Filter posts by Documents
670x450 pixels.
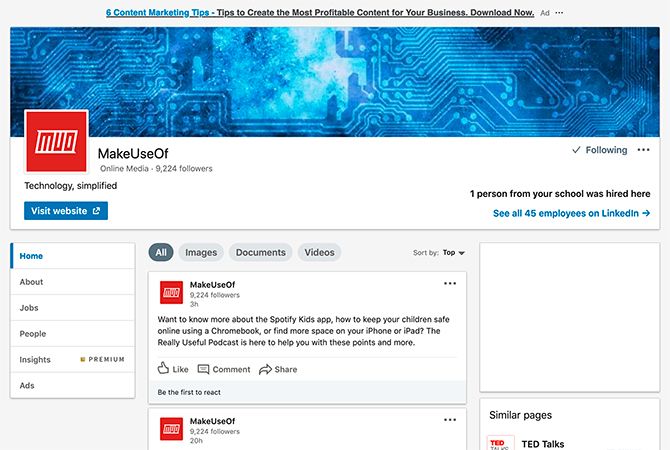pyautogui.click(x=261, y=252)
